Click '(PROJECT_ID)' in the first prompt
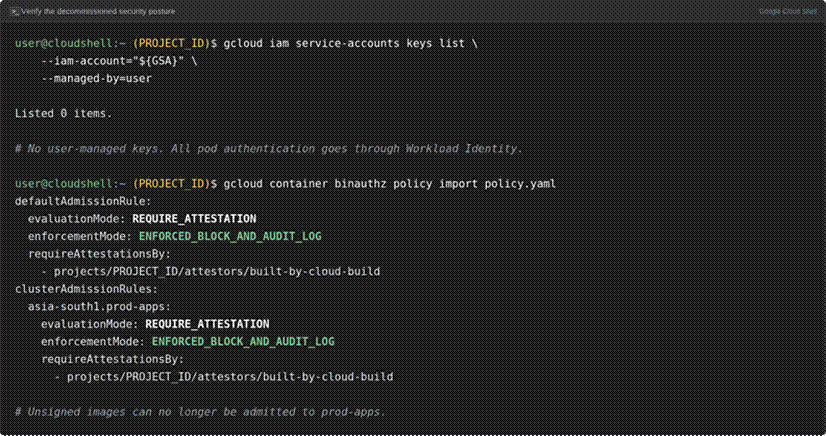The height and width of the screenshot is (436, 826). click(172, 43)
